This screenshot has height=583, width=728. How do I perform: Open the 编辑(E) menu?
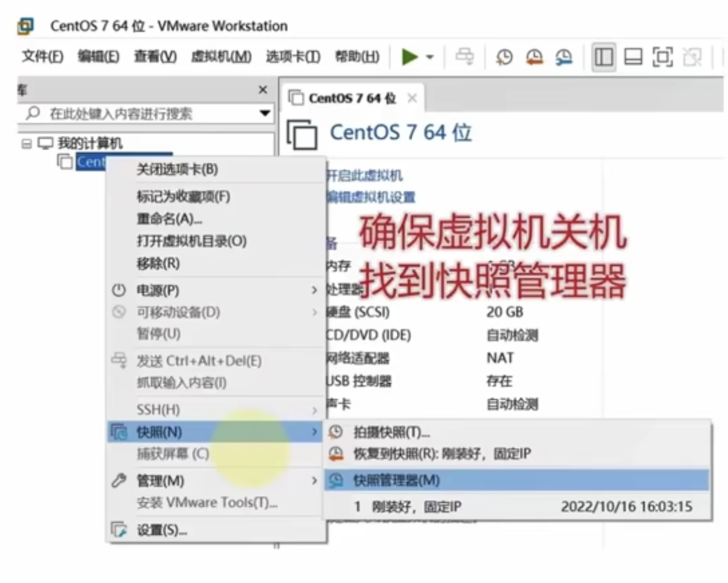point(98,57)
